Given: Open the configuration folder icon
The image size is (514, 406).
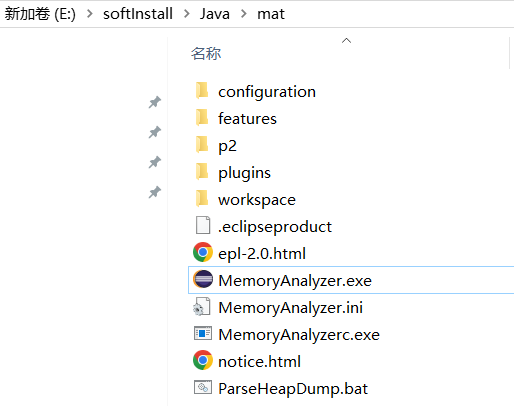Looking at the screenshot, I should [202, 91].
